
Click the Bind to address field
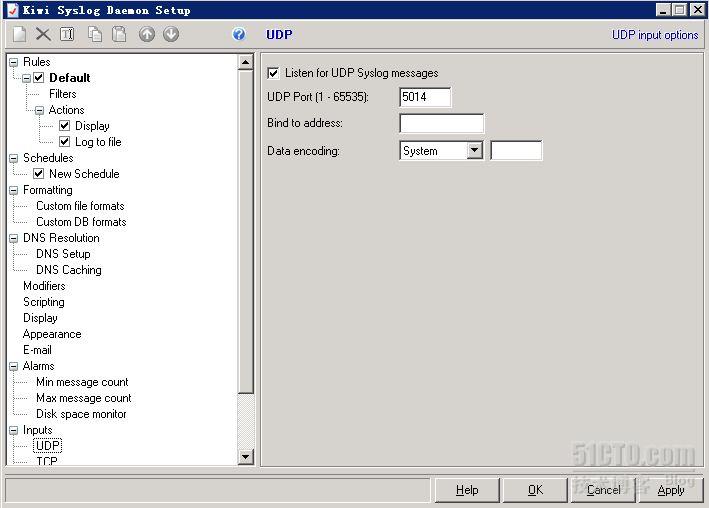pos(442,123)
